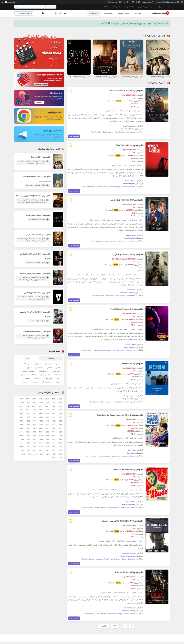Click مشاهده فیلم for Gadar 2
This screenshot has height=644, width=184.
74,300
